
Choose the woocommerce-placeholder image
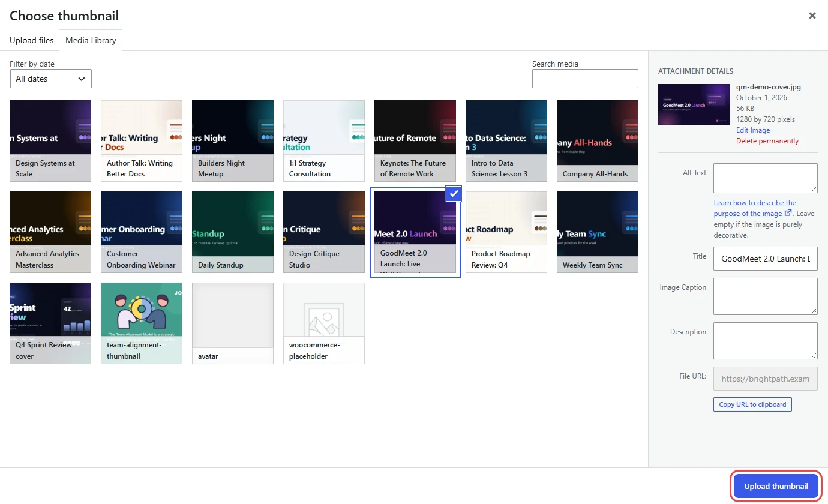tap(324, 323)
